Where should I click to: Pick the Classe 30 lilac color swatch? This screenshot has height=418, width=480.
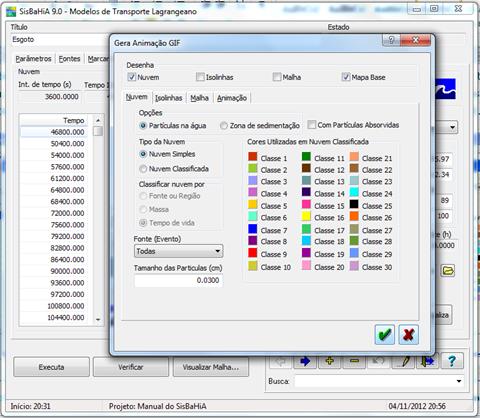(354, 266)
